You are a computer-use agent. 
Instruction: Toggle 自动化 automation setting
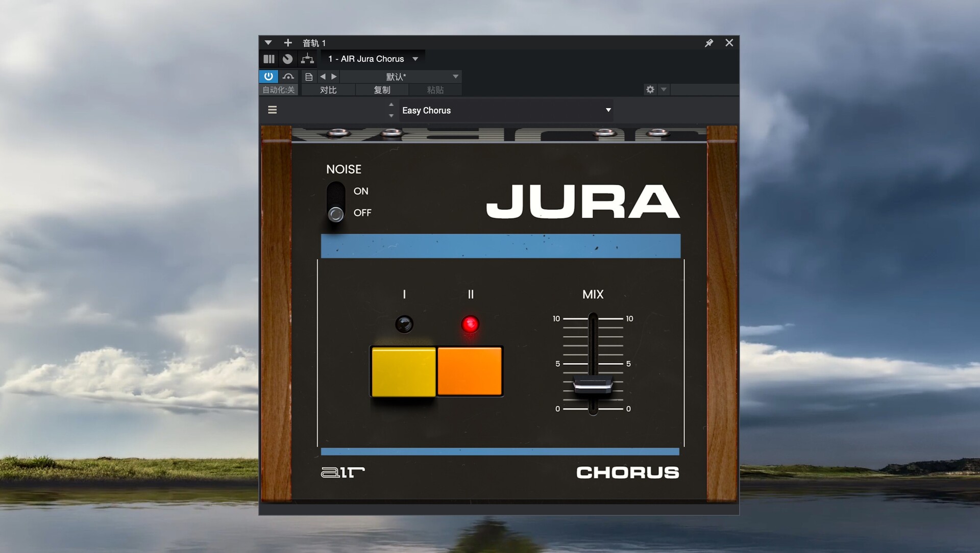(x=277, y=89)
